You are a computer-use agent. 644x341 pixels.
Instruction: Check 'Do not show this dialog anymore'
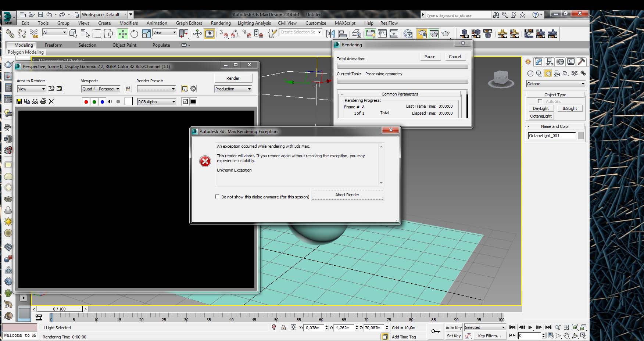217,197
